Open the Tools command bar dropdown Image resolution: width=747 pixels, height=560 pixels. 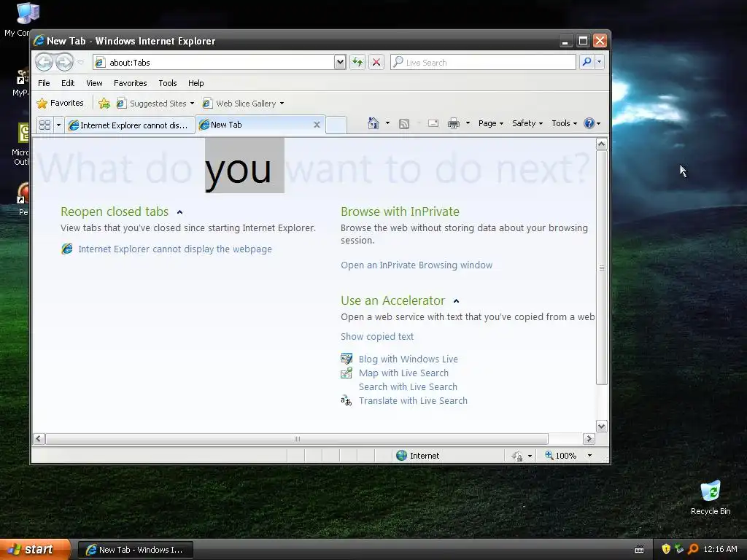[564, 123]
